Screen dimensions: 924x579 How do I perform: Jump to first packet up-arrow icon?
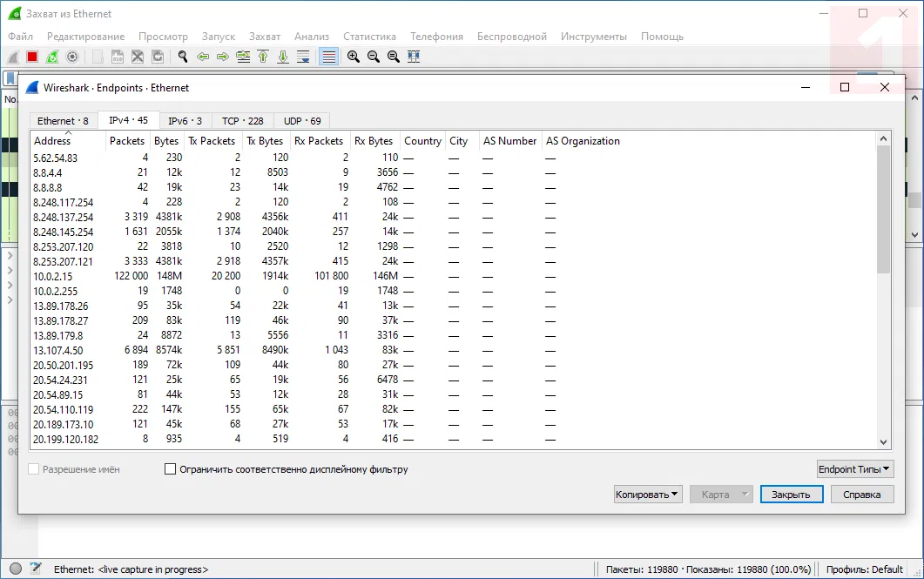point(263,57)
